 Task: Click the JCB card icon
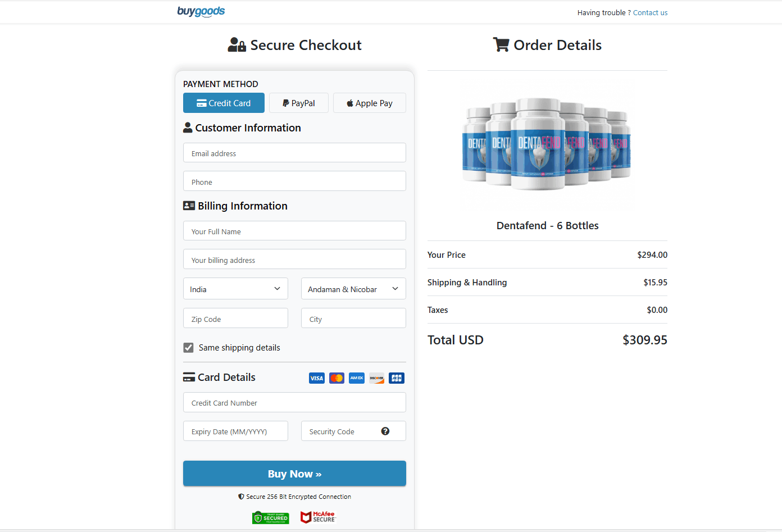397,378
